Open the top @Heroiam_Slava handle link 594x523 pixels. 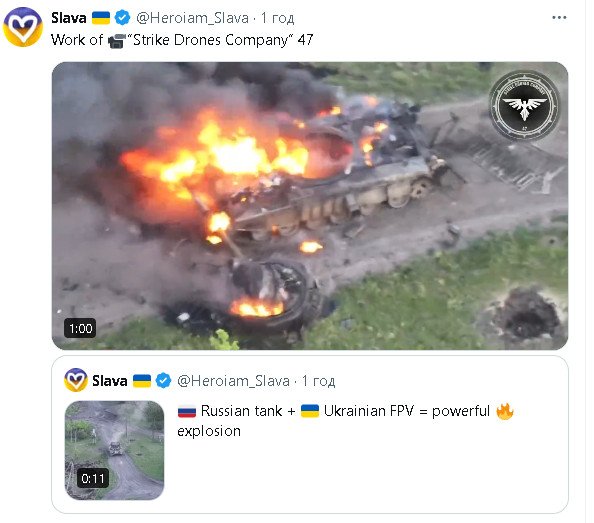click(192, 18)
